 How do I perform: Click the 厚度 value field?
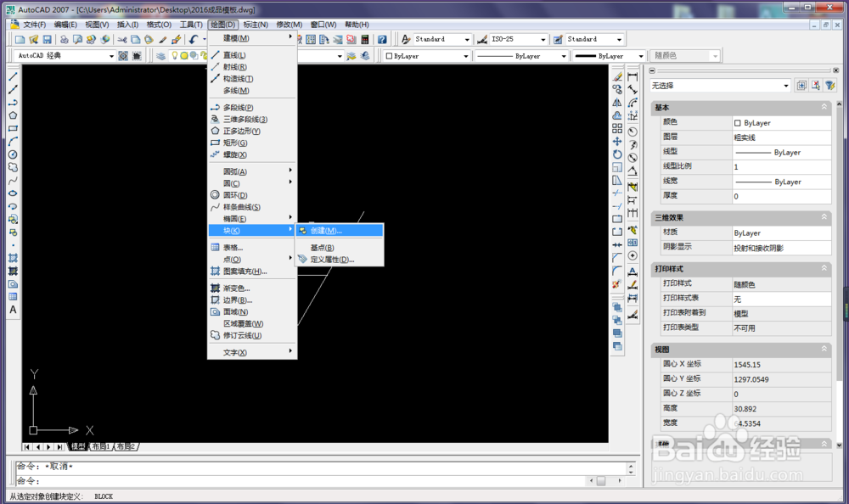point(781,196)
